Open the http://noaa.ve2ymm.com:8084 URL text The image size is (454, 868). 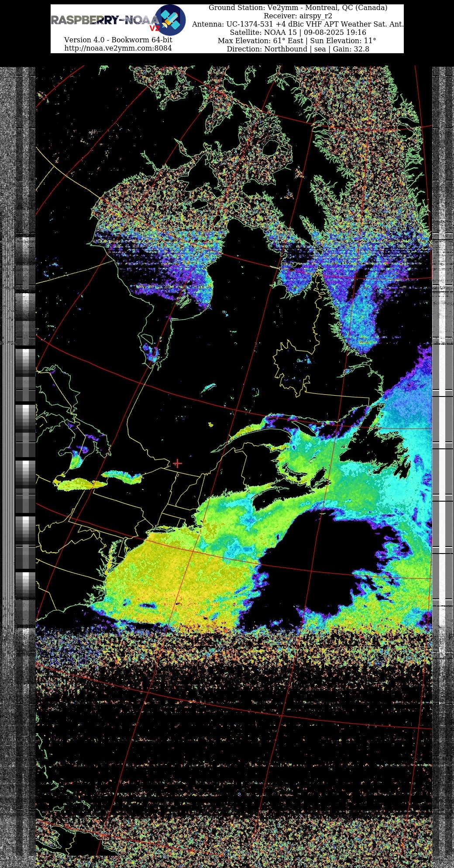(x=118, y=48)
